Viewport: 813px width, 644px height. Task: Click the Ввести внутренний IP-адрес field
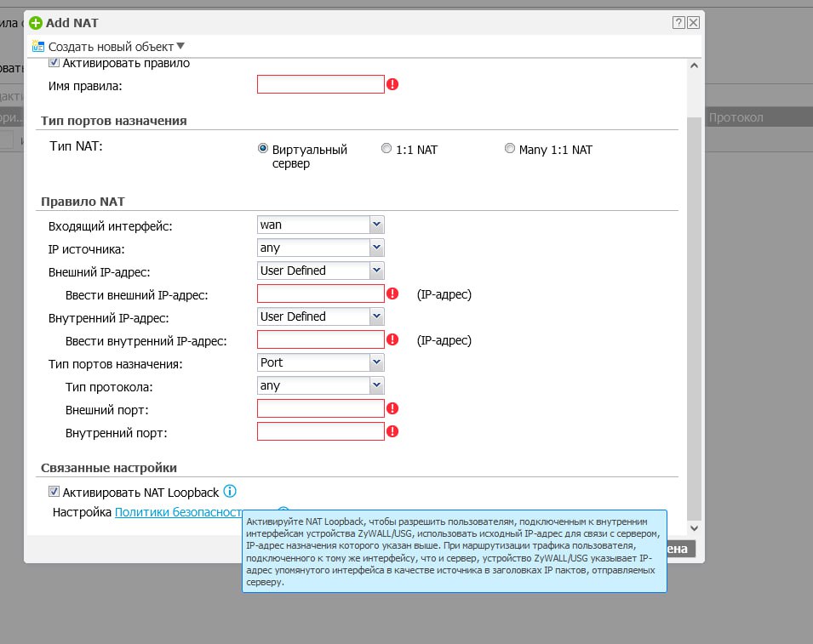tap(320, 340)
